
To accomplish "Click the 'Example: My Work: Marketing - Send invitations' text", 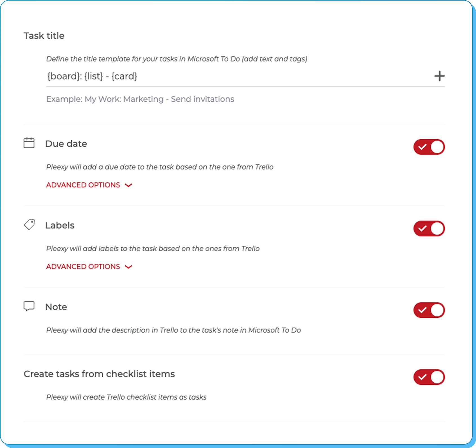I will click(140, 99).
